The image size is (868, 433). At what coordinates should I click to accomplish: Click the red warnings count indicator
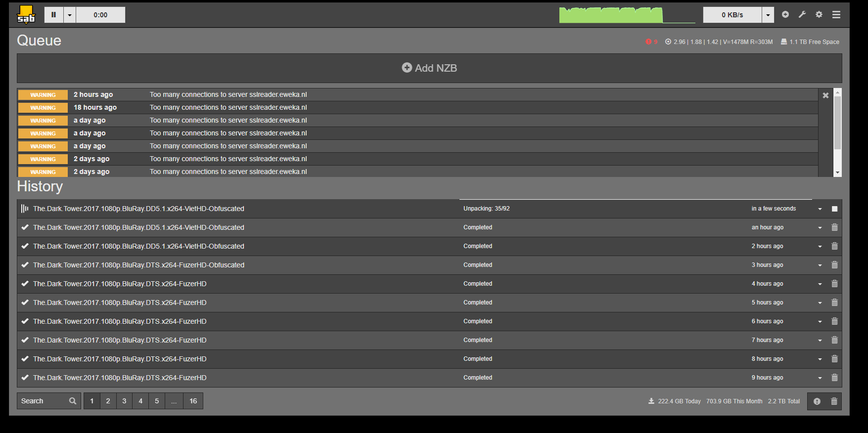point(651,42)
